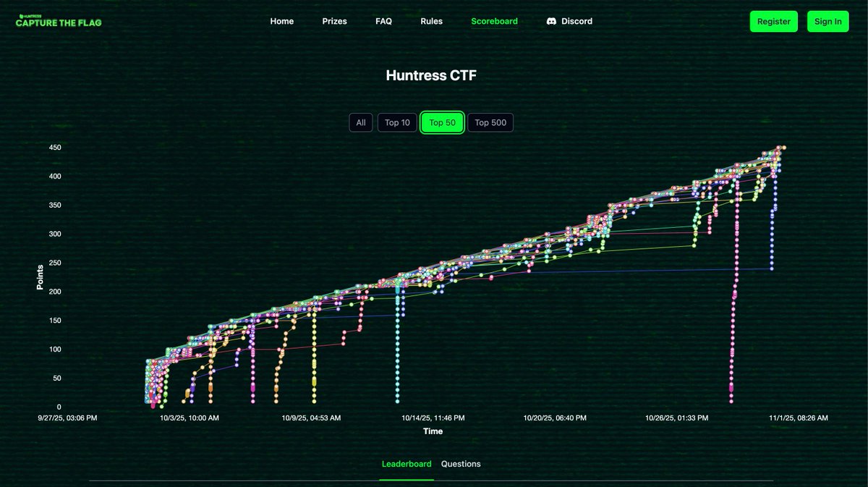Open the FAQ page
868x487 pixels.
click(x=383, y=22)
